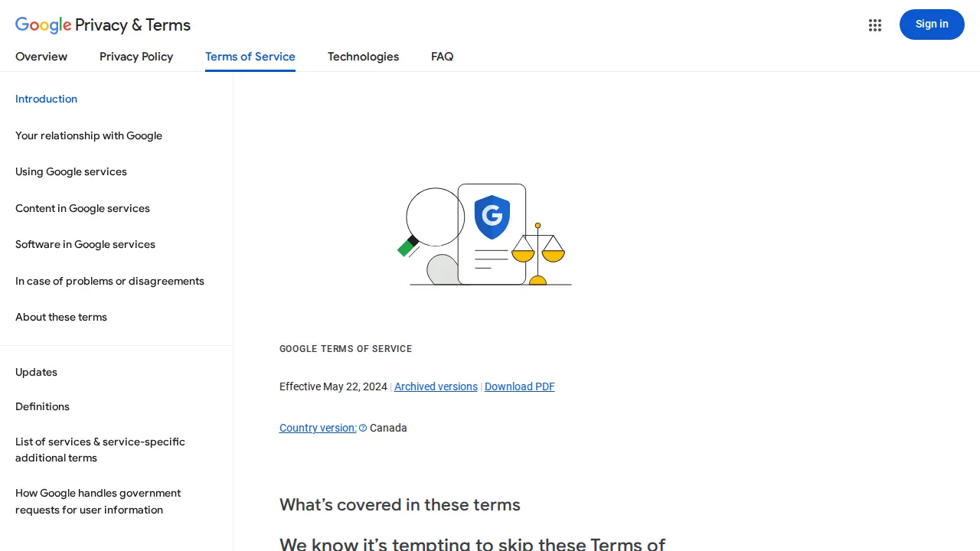This screenshot has width=980, height=551.
Task: Open List of services & service-specific additional terms
Action: (x=100, y=450)
